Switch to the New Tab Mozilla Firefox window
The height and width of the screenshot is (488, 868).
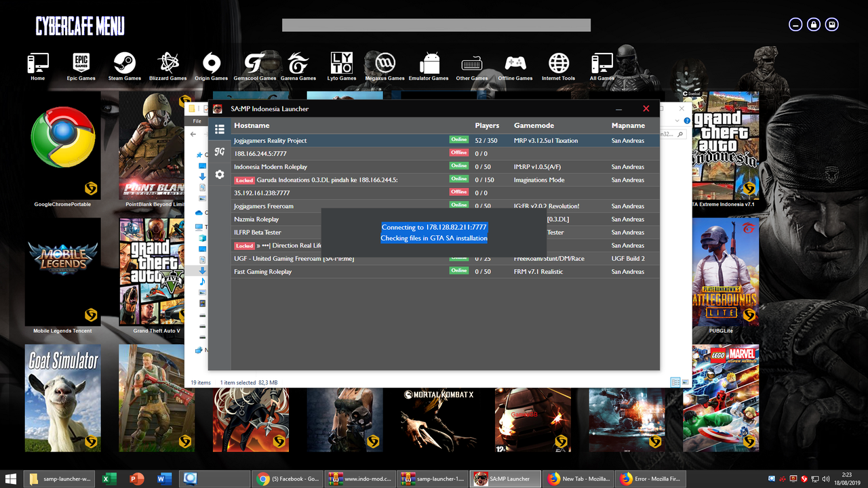(578, 479)
